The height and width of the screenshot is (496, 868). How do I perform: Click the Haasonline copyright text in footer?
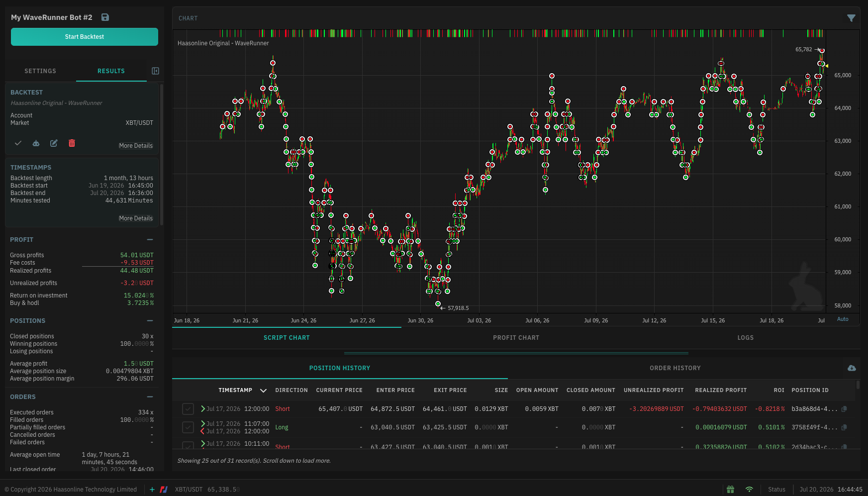point(71,490)
